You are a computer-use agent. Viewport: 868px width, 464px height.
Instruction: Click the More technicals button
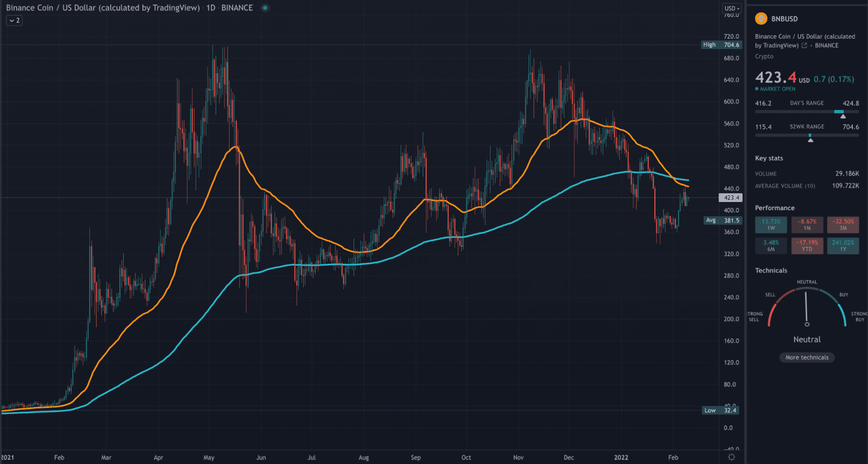pos(807,358)
